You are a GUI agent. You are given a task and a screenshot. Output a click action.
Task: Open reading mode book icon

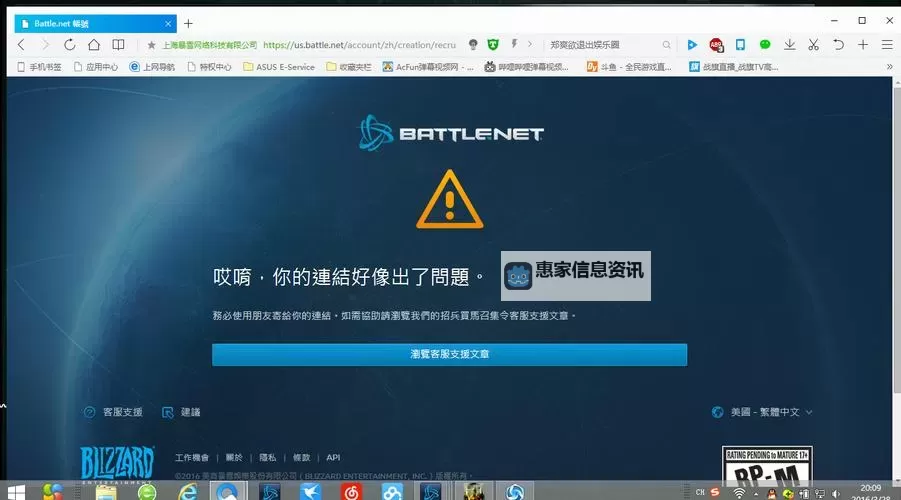click(118, 44)
